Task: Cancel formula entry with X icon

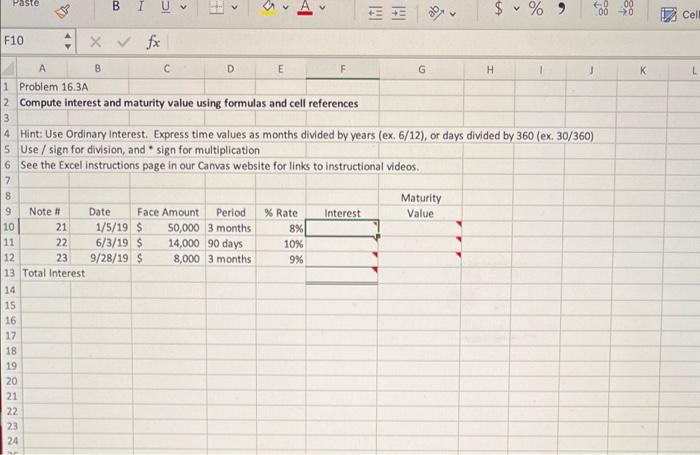Action: tap(95, 42)
